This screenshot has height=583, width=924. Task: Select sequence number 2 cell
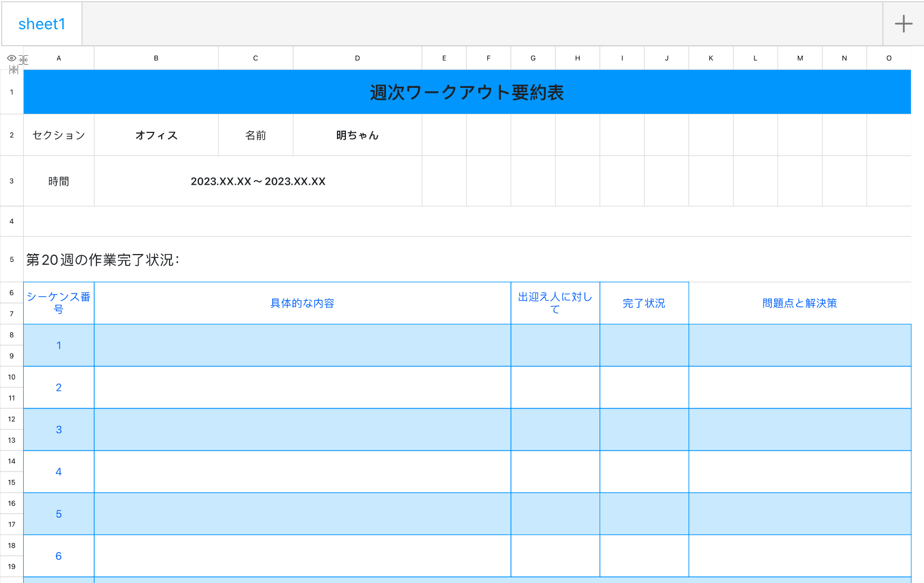(x=59, y=388)
